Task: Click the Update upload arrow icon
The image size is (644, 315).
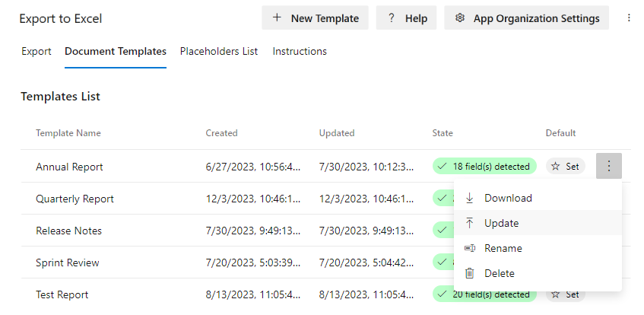Action: point(469,223)
